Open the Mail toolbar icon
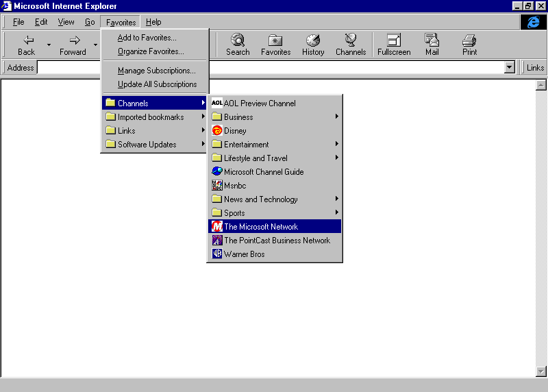Image resolution: width=548 pixels, height=392 pixels. [x=432, y=45]
